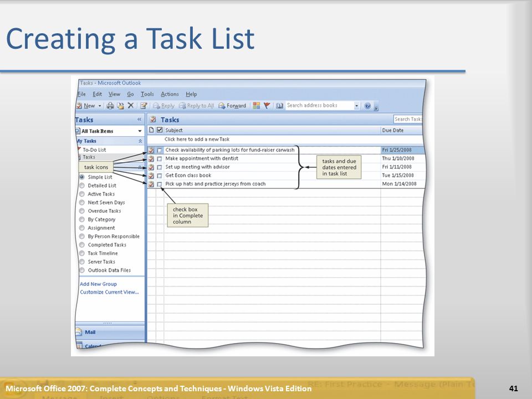Check complete box for parking lots task
The width and height of the screenshot is (532, 399).
160,150
